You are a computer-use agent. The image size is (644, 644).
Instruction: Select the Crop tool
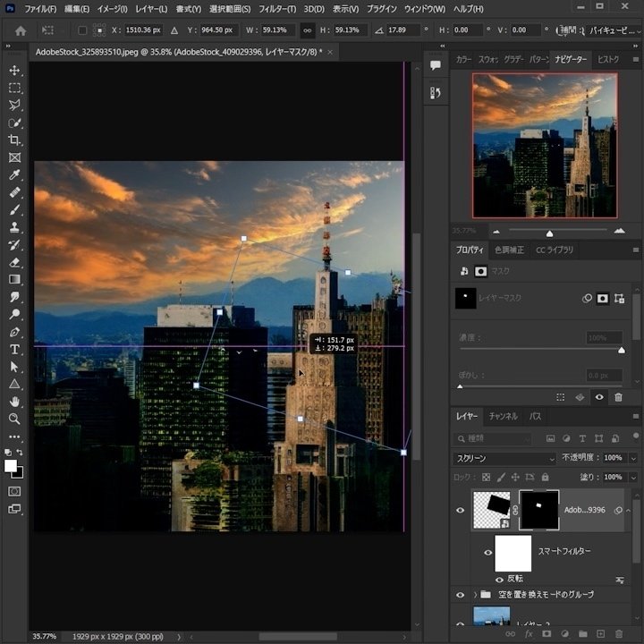click(x=14, y=140)
